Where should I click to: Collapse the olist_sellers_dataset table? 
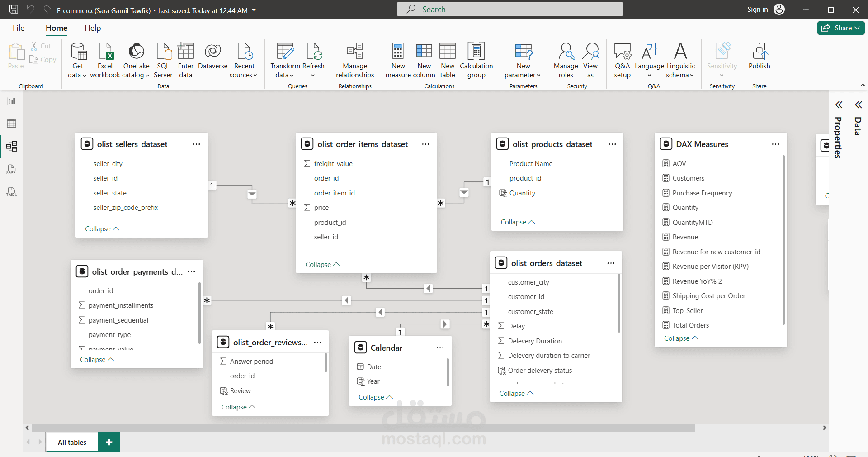(102, 229)
